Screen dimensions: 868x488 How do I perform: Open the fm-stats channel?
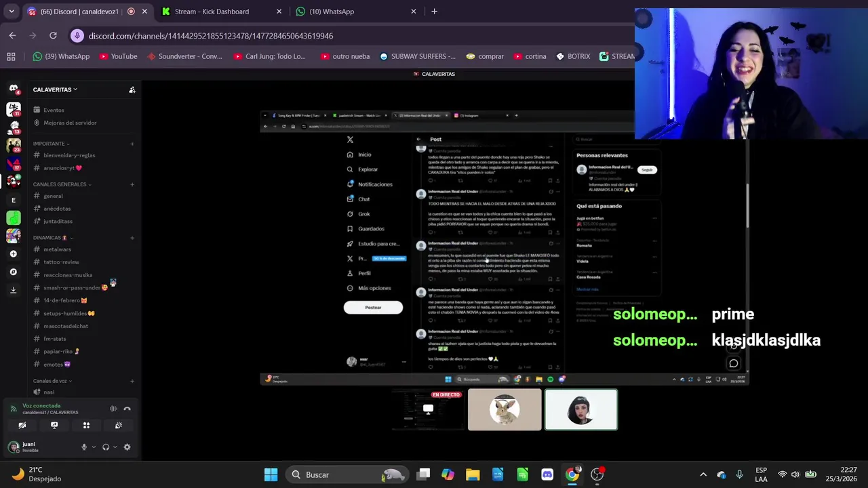point(55,339)
